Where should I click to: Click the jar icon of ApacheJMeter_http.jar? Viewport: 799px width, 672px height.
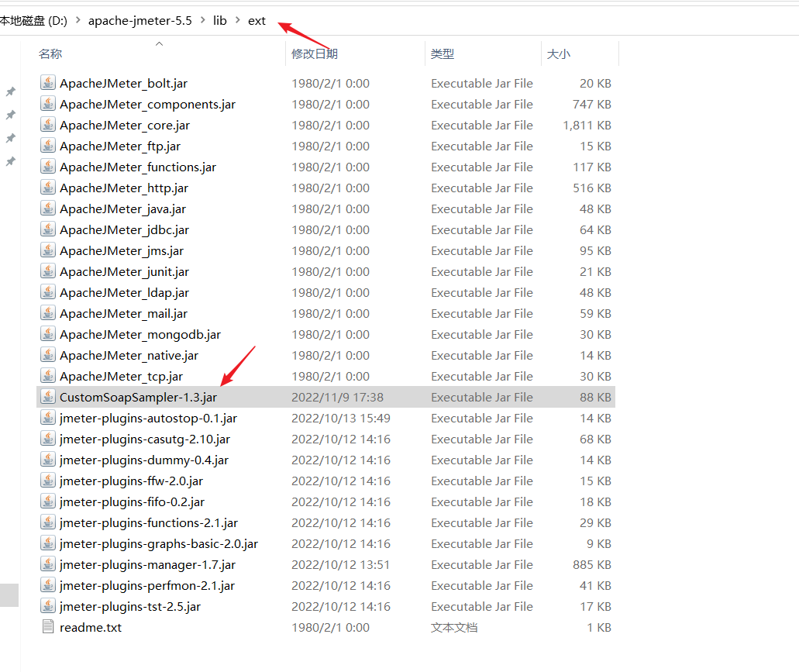48,188
